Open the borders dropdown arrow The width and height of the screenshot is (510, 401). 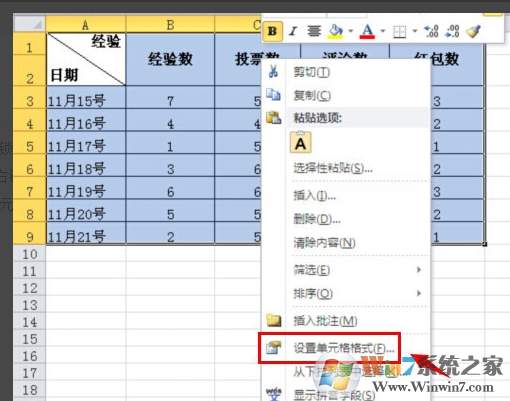tap(415, 31)
